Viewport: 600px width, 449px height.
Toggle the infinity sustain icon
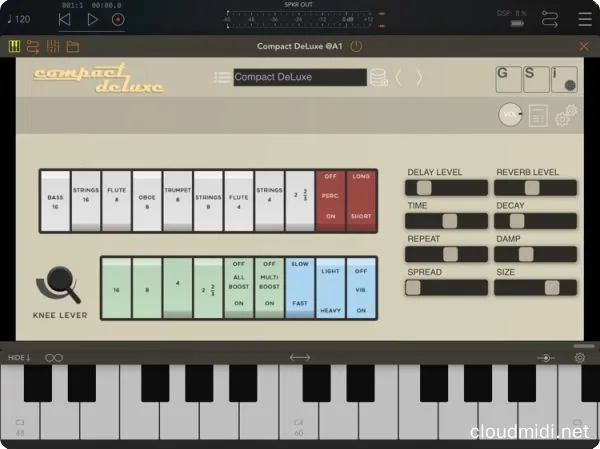[x=54, y=358]
